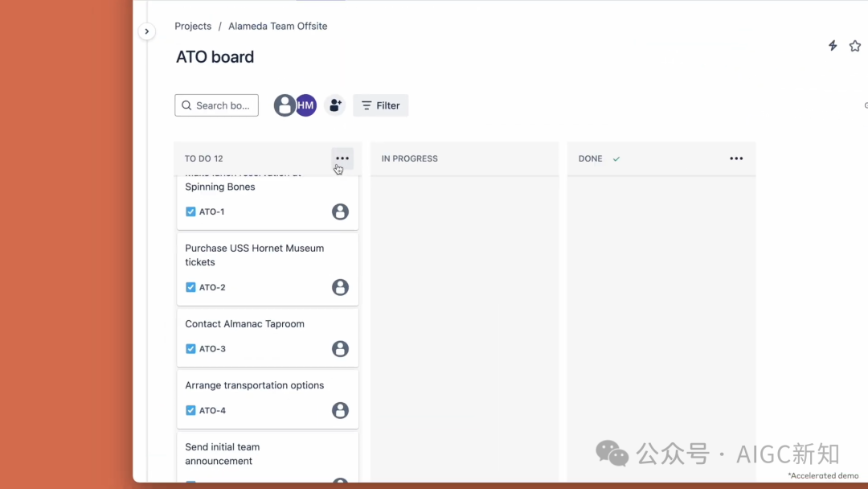Click the task type checkbox icon on ATO-4
The height and width of the screenshot is (489, 868).
[190, 410]
